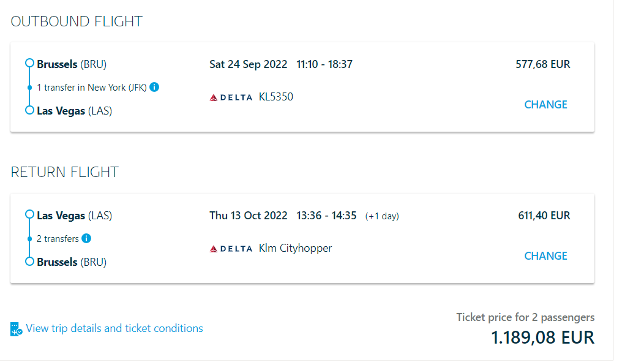Screen dimensions: 644x362
Task: Click the Delta logo beside KL5350
Action: click(x=231, y=97)
